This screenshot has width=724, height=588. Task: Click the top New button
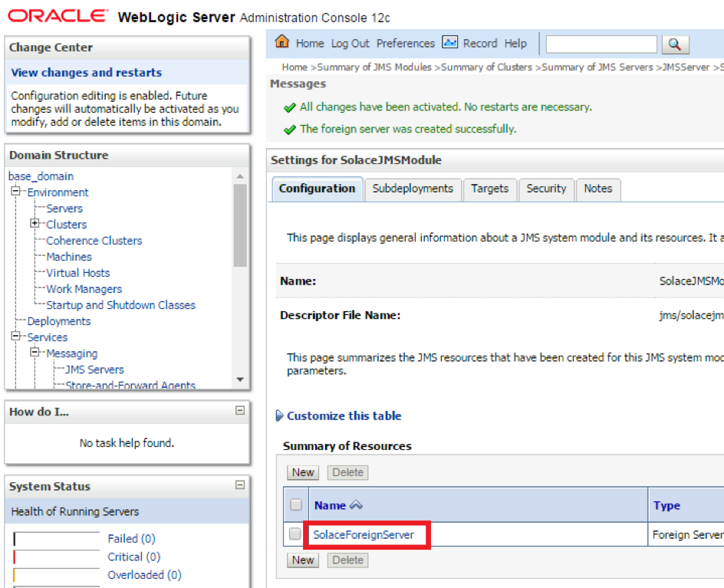point(303,472)
